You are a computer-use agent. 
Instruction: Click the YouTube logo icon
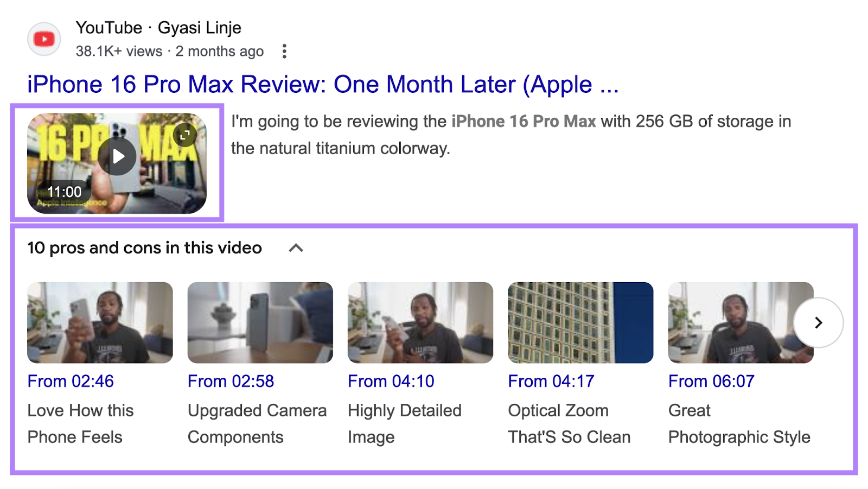pyautogui.click(x=44, y=39)
